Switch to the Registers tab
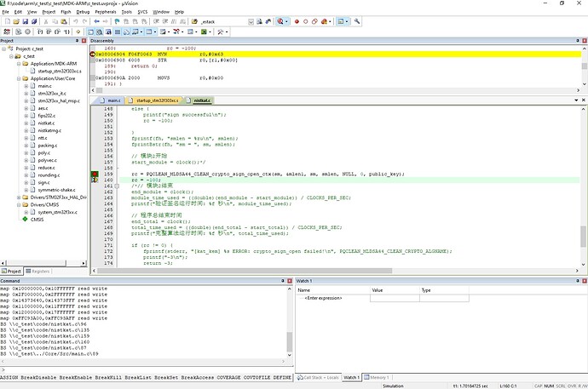This screenshot has height=389, width=588. 37,271
